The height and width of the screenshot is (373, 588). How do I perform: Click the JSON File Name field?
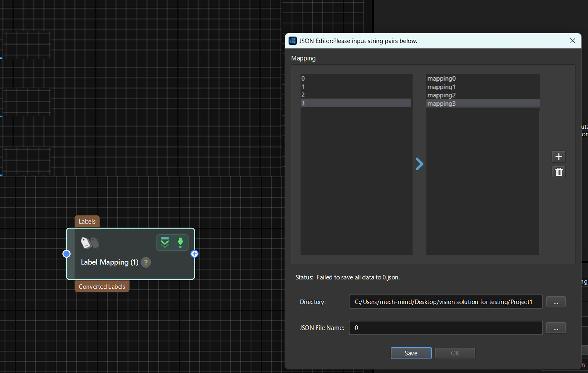pyautogui.click(x=445, y=328)
